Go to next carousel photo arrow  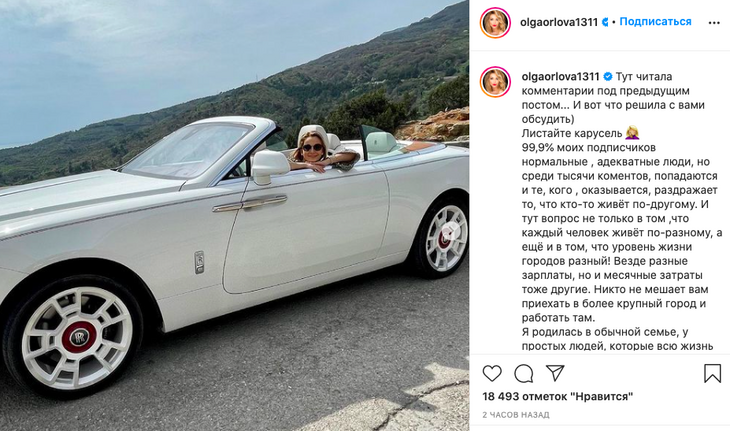point(450,231)
